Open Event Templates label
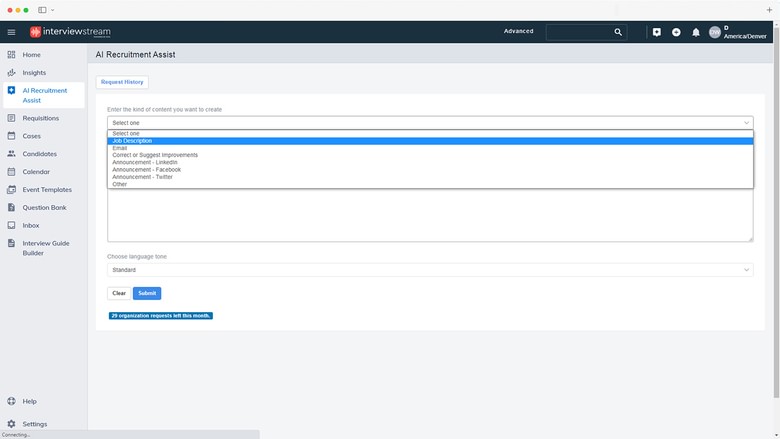The height and width of the screenshot is (439, 780). 47,190
